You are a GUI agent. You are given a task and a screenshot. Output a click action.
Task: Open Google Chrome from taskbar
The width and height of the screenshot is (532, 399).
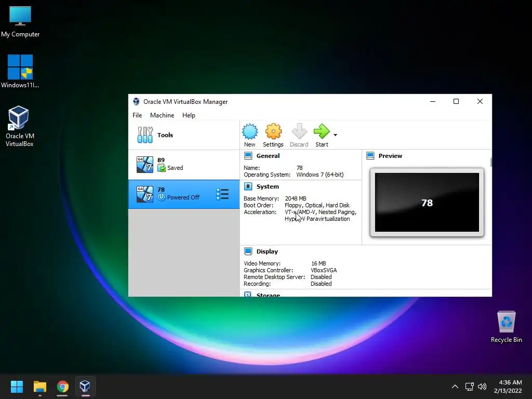[x=62, y=387]
